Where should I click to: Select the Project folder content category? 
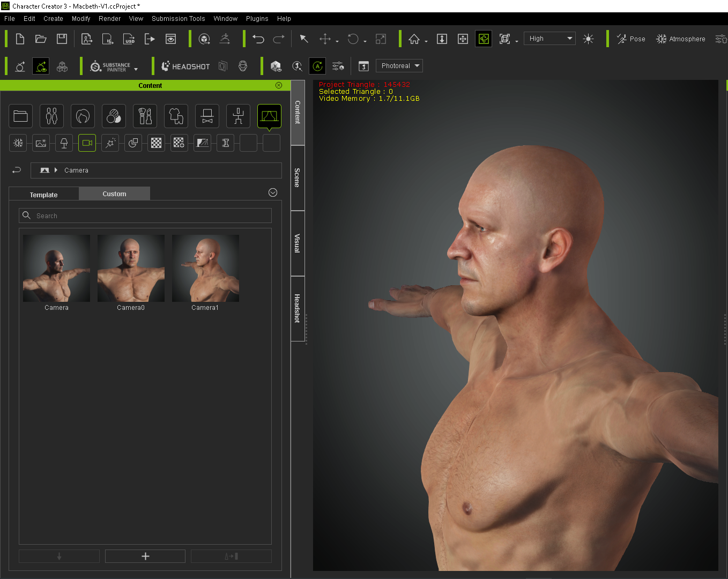coord(21,116)
